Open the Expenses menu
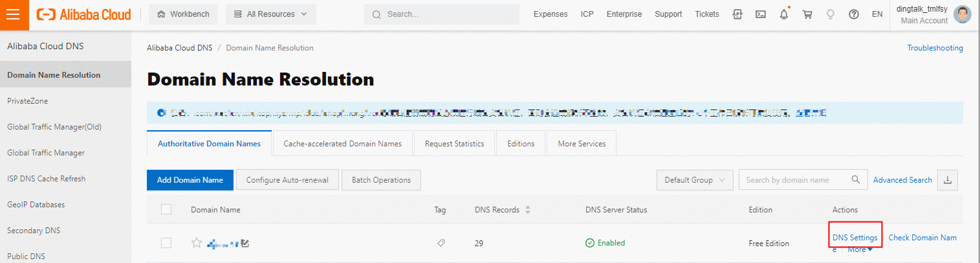This screenshot has width=980, height=263. click(x=550, y=14)
